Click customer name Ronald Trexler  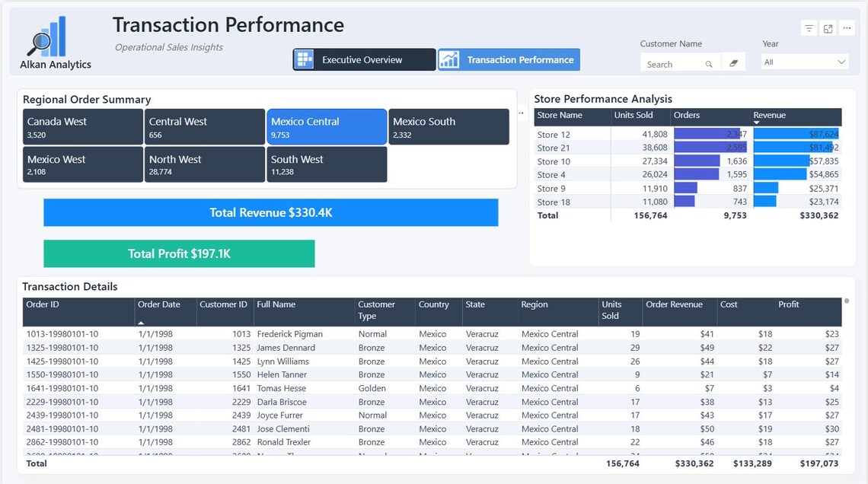[x=284, y=442]
